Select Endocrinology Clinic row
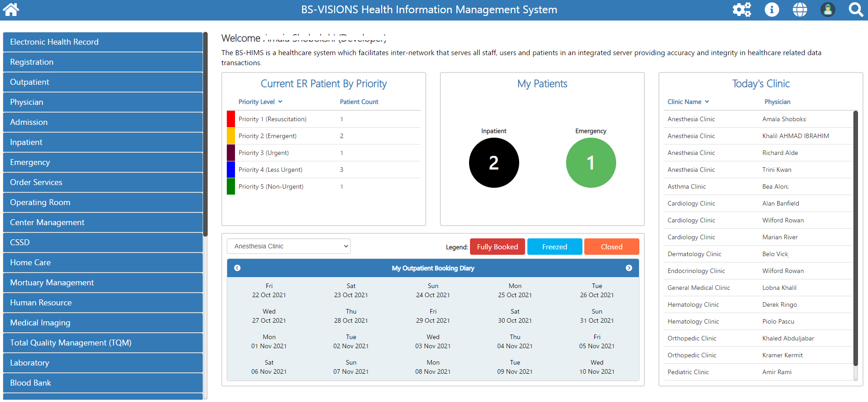This screenshot has height=402, width=868. [x=758, y=271]
